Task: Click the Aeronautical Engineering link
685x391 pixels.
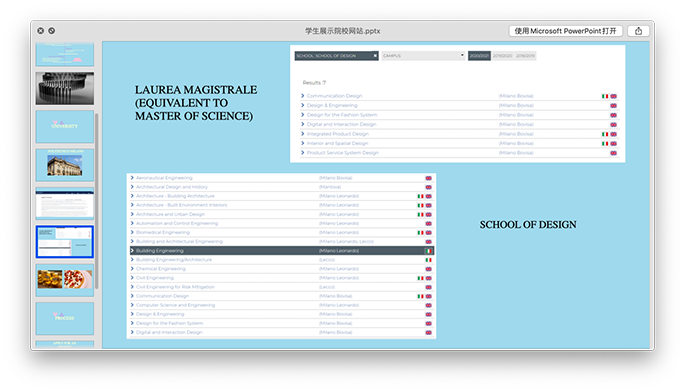Action: [164, 178]
